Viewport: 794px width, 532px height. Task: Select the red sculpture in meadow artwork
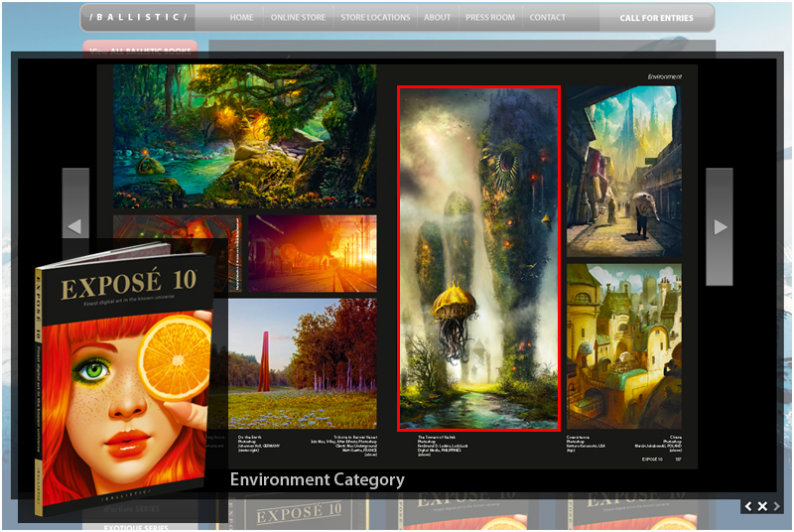(303, 363)
